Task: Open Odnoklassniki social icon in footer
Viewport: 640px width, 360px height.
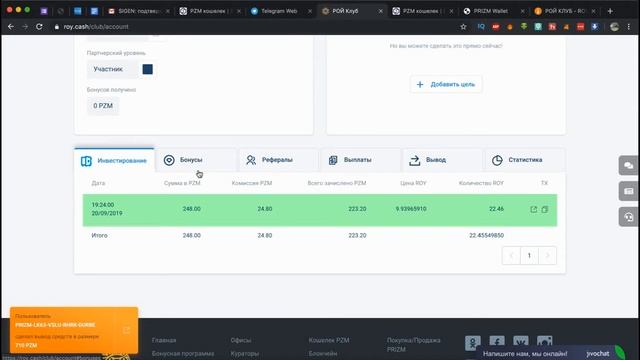Action: click(473, 342)
